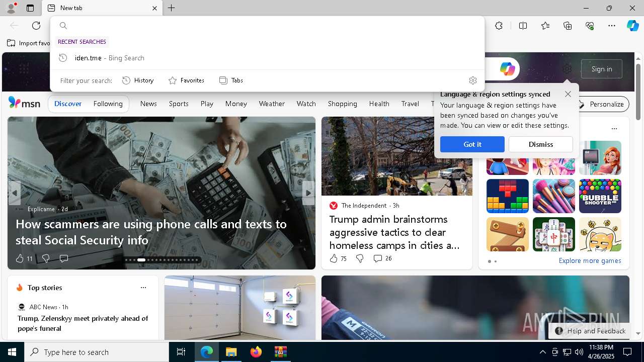This screenshot has height=362, width=644.
Task: Open address bar search settings gear
Action: (x=472, y=80)
